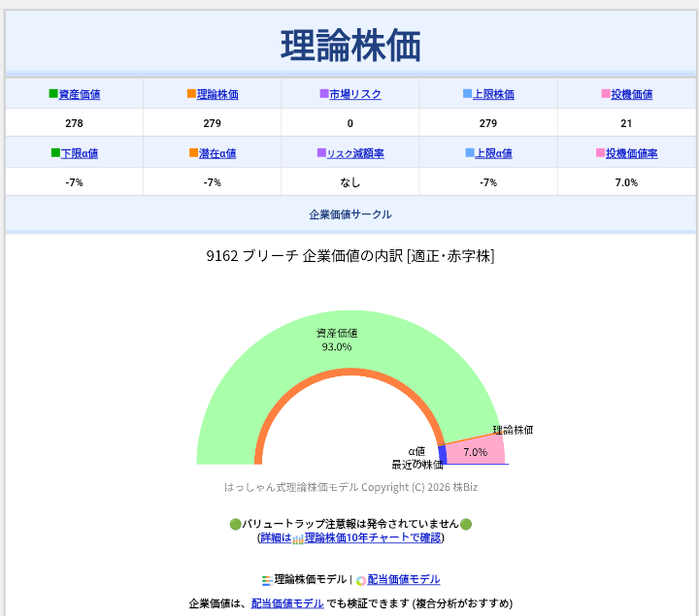Open 配当価値モデル link in the 企業価値は sentence

[x=287, y=603]
